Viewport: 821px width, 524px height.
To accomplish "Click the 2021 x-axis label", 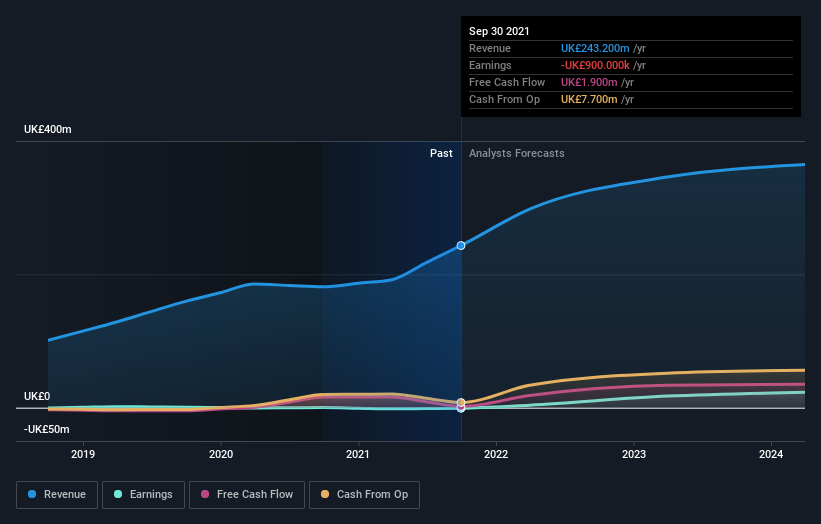I will click(x=358, y=454).
